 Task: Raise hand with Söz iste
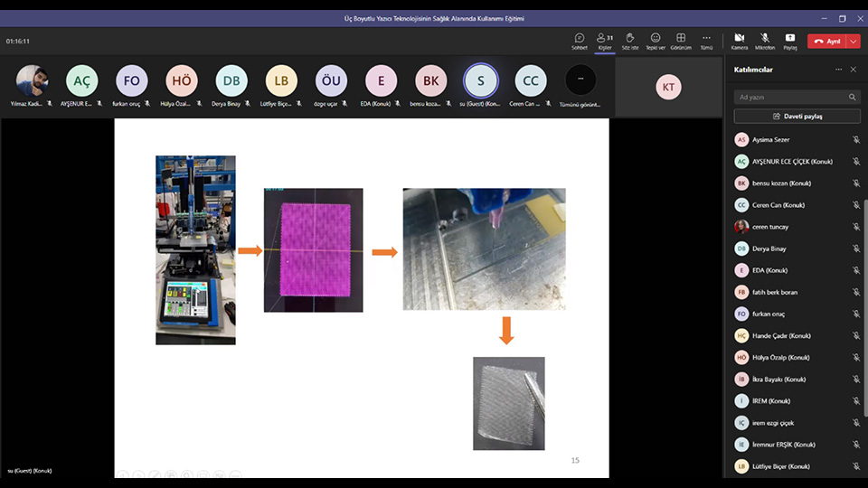(x=630, y=41)
